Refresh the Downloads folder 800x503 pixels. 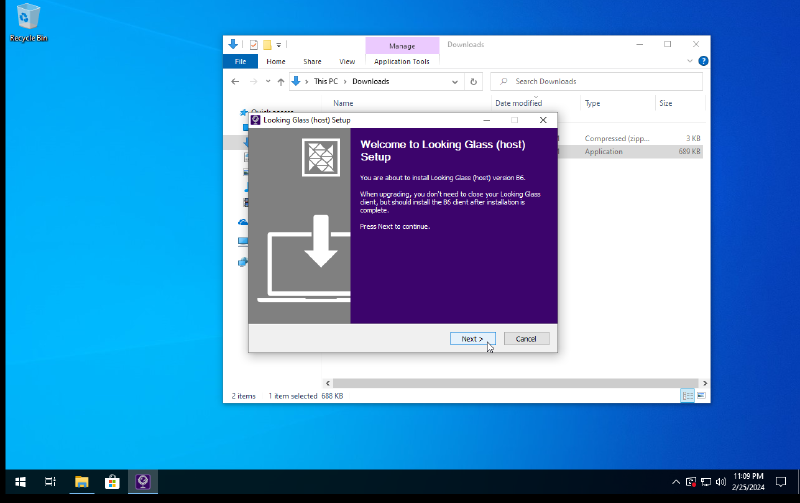(x=473, y=82)
